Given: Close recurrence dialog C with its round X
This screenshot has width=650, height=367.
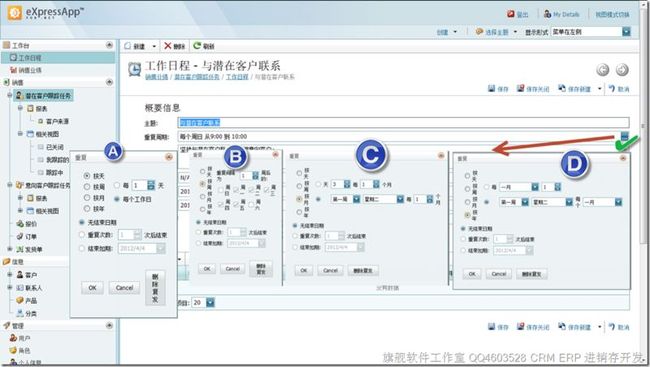Looking at the screenshot, I should click(441, 156).
